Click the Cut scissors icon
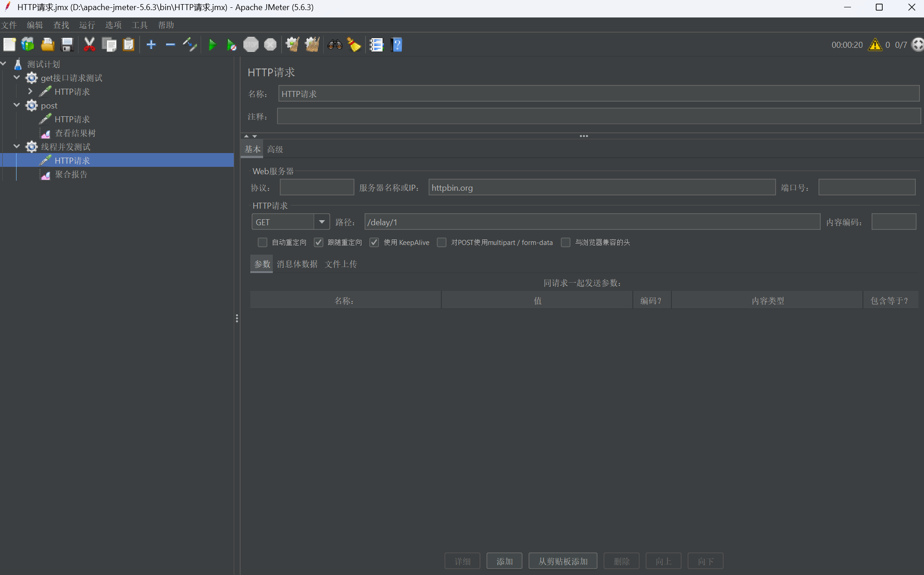 pyautogui.click(x=89, y=45)
